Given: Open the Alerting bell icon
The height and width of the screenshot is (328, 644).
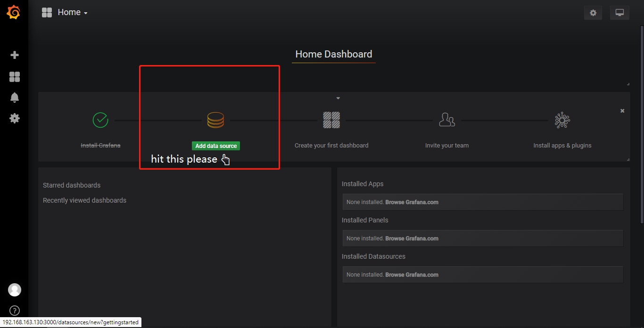Looking at the screenshot, I should (15, 98).
